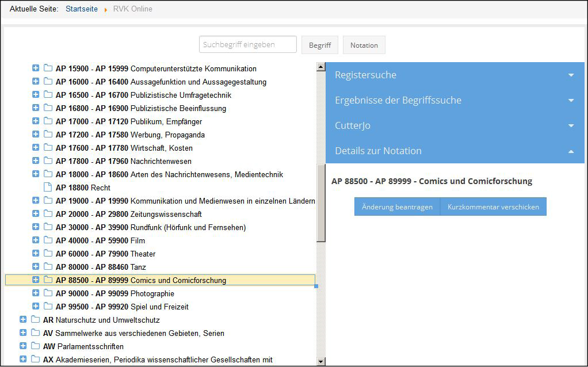Viewport: 588px width, 367px height.
Task: Select AP 18800 Recht entry
Action: click(83, 188)
